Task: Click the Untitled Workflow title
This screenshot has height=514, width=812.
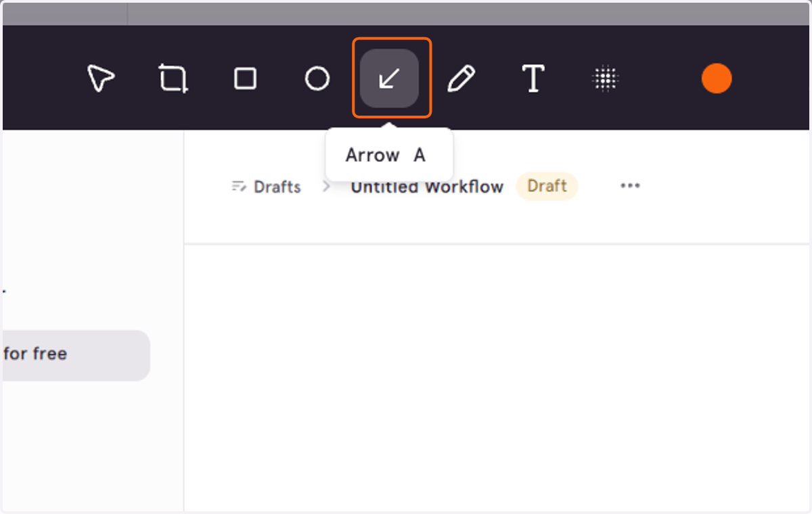Action: click(427, 187)
